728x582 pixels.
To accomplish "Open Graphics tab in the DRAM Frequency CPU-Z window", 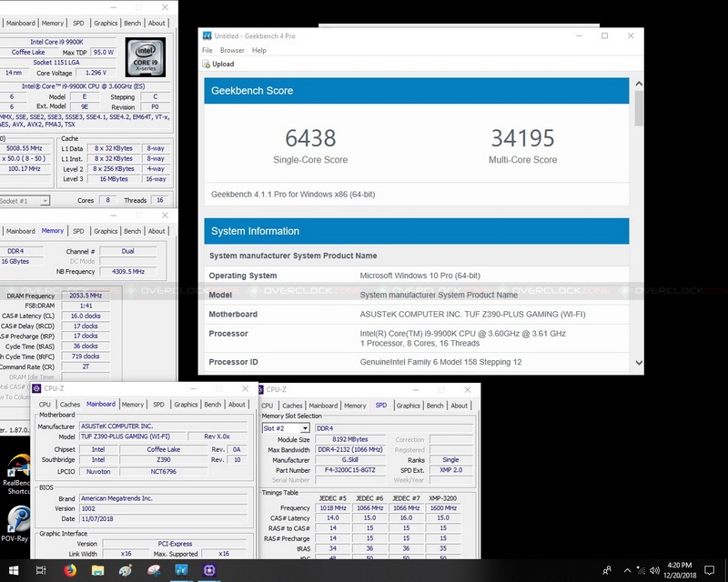I will pos(106,231).
